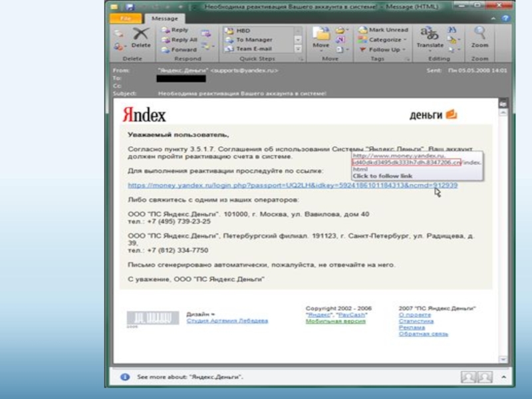The image size is (532, 399).
Task: Expand the Quick Steps gallery
Action: point(298,49)
